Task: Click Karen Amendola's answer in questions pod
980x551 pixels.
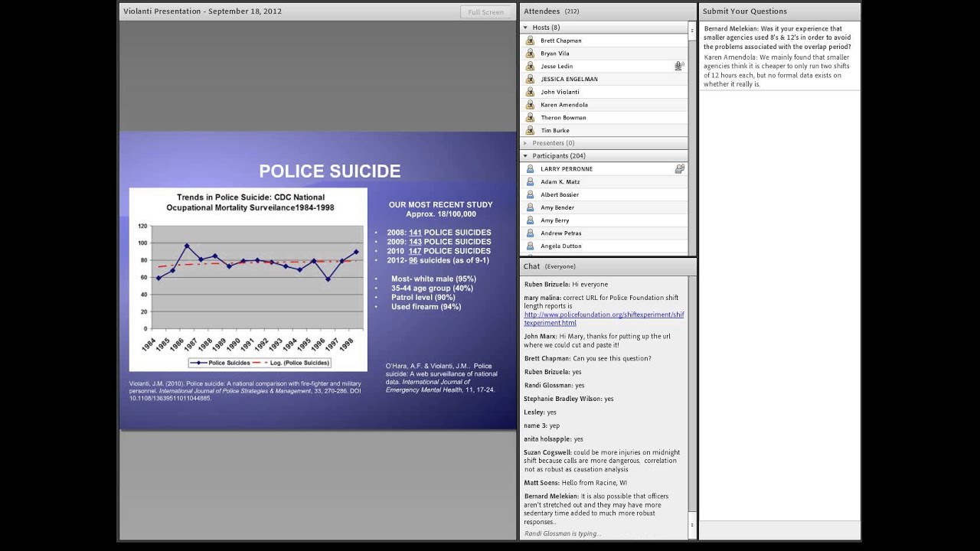Action: tap(776, 70)
